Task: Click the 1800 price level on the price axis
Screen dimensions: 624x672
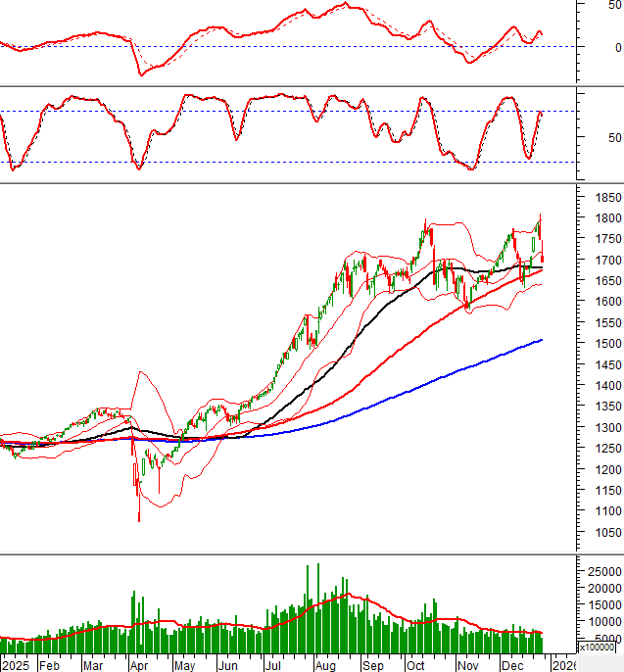Action: tap(599, 218)
